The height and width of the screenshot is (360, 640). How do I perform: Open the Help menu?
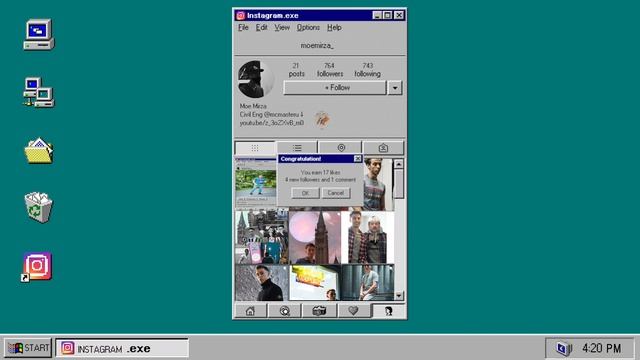pyautogui.click(x=334, y=27)
